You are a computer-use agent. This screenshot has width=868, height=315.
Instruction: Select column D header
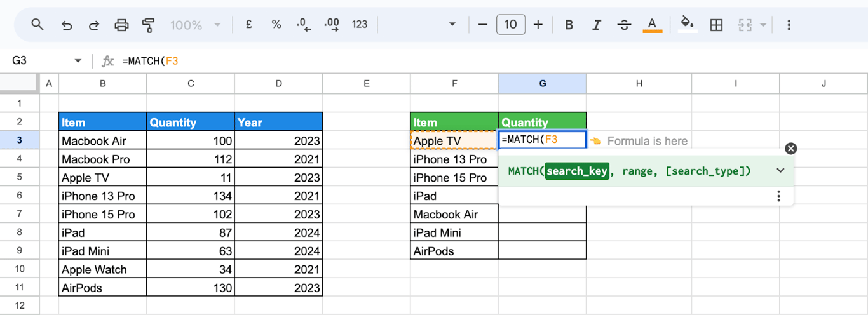pos(278,83)
